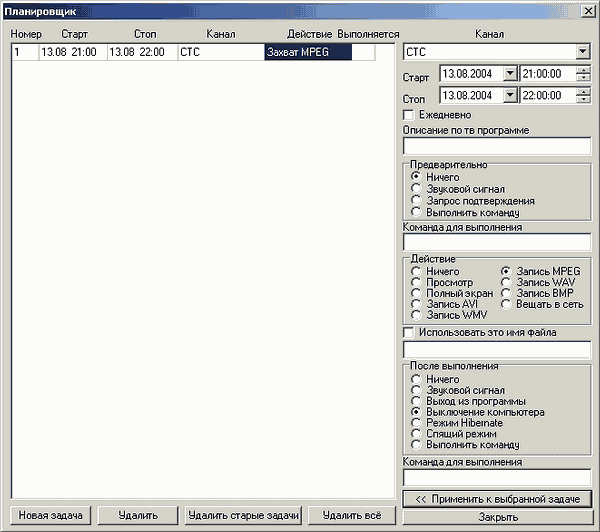Select Спящий режим after execution
Image resolution: width=600 pixels, height=532 pixels.
click(x=416, y=434)
